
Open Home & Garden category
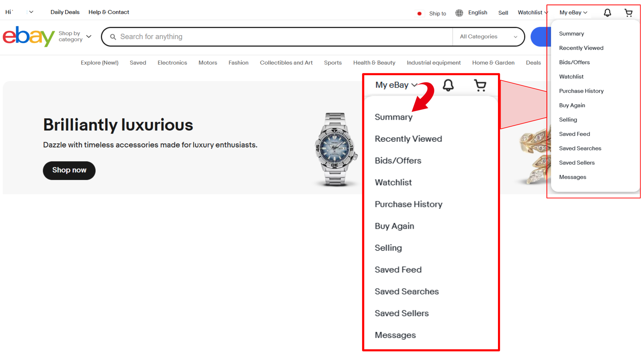pos(493,63)
